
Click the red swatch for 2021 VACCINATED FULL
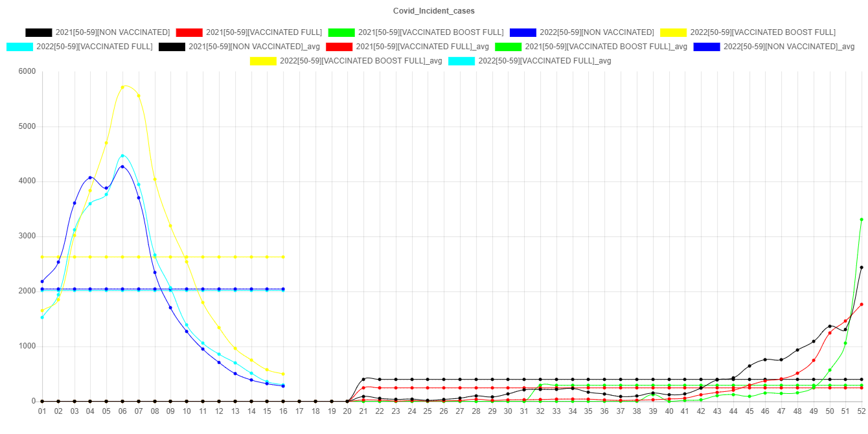[x=189, y=32]
